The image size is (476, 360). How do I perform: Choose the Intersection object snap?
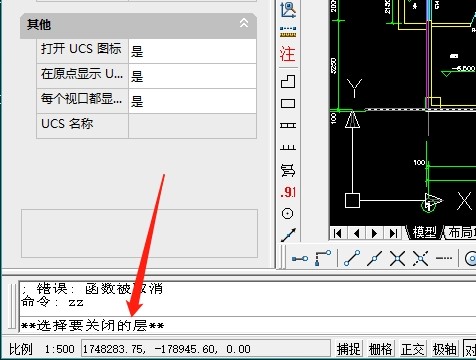[397, 258]
